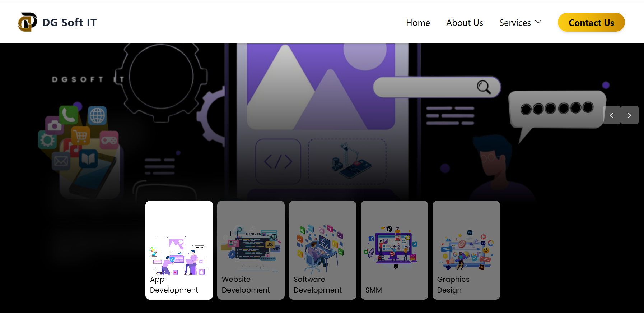
Task: Click the code brackets icon in the banner
Action: (x=278, y=161)
